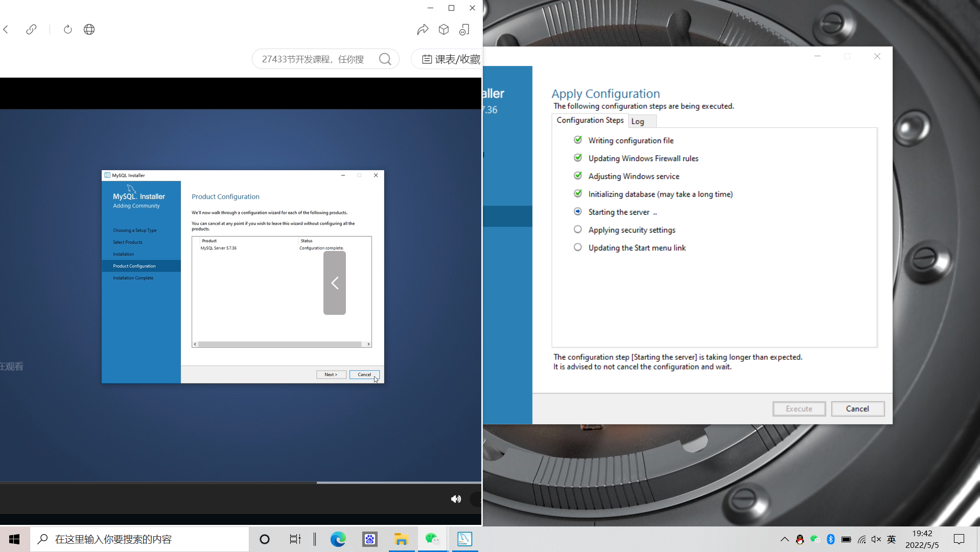Click the green check beside Initializing database
This screenshot has height=552, width=980.
click(578, 193)
